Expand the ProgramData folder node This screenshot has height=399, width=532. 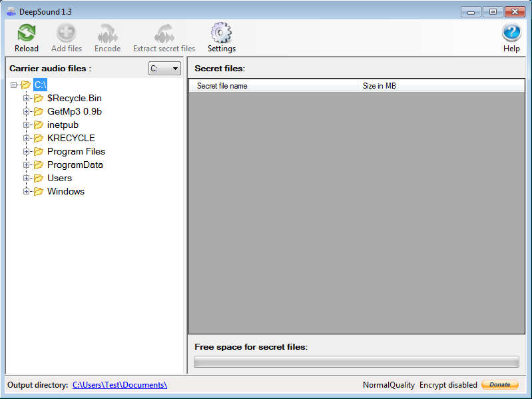26,165
